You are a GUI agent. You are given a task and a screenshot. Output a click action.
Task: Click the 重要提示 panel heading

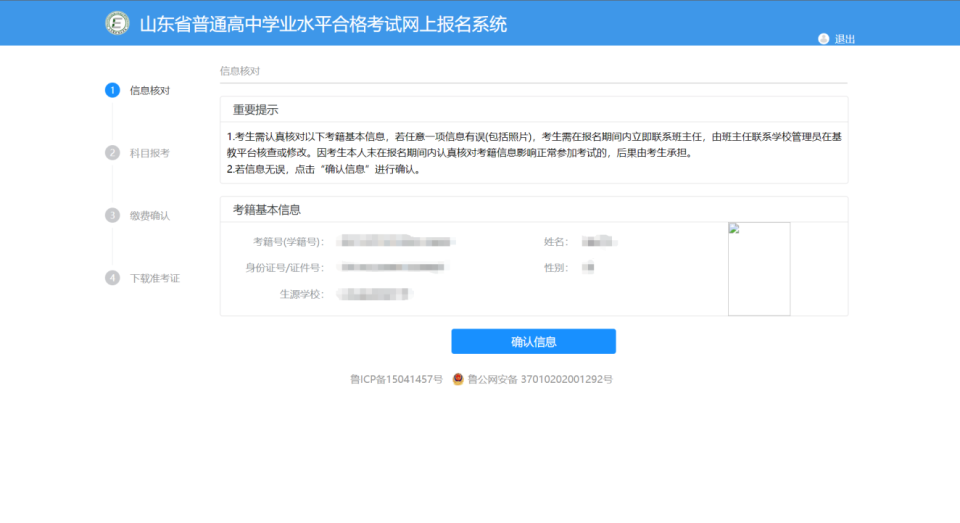pyautogui.click(x=255, y=110)
